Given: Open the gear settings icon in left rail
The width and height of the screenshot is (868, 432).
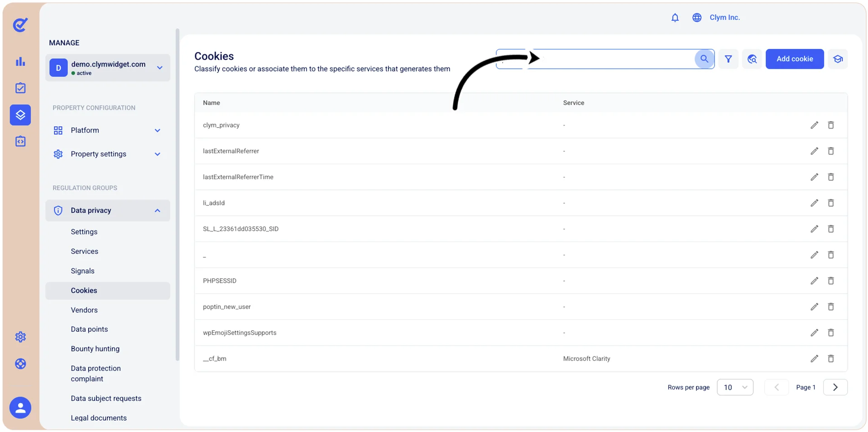Looking at the screenshot, I should (20, 337).
